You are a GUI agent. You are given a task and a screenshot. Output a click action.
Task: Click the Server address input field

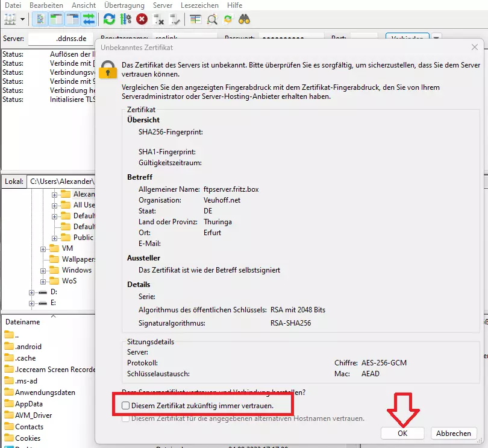click(x=60, y=37)
